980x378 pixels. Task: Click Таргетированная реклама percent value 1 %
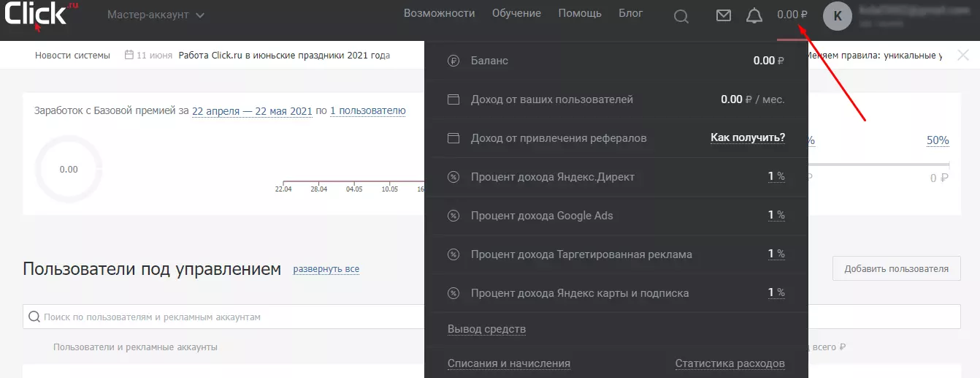pos(776,254)
